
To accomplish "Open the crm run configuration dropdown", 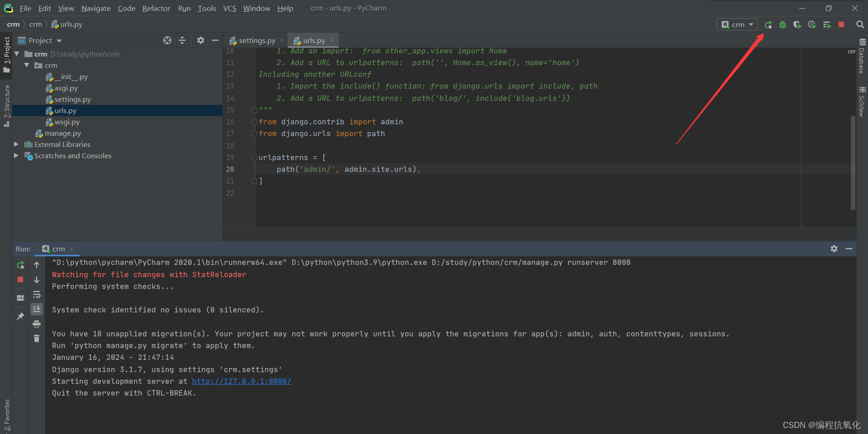I will click(737, 24).
